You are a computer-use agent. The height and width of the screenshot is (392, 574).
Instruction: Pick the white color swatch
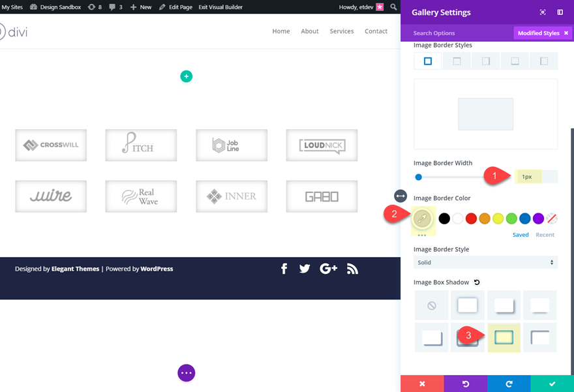pyautogui.click(x=458, y=219)
